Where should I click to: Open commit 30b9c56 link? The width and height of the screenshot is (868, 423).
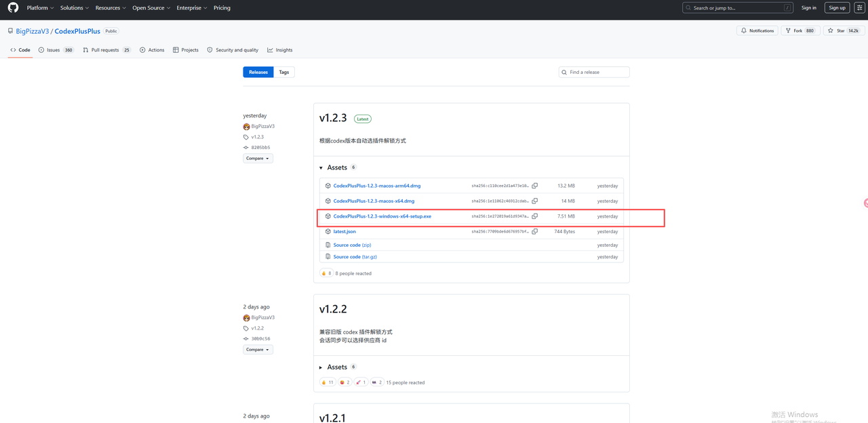point(260,338)
